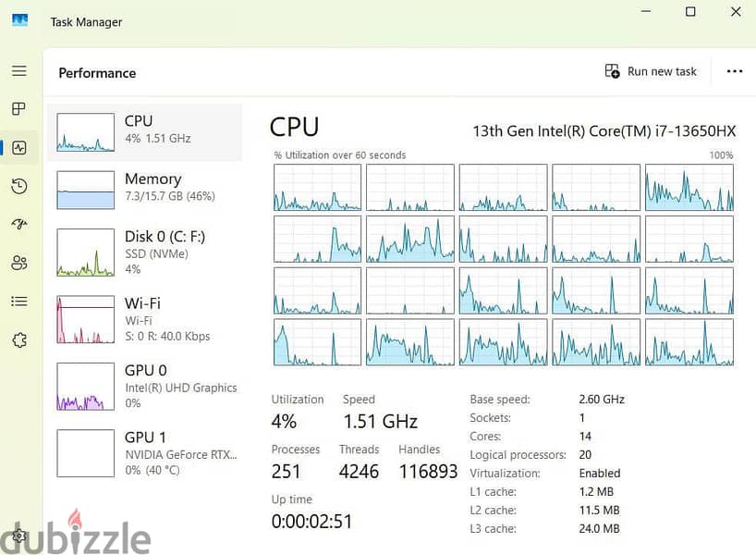Open the hamburger navigation menu
Viewport: 756px width, 555px height.
pyautogui.click(x=19, y=71)
